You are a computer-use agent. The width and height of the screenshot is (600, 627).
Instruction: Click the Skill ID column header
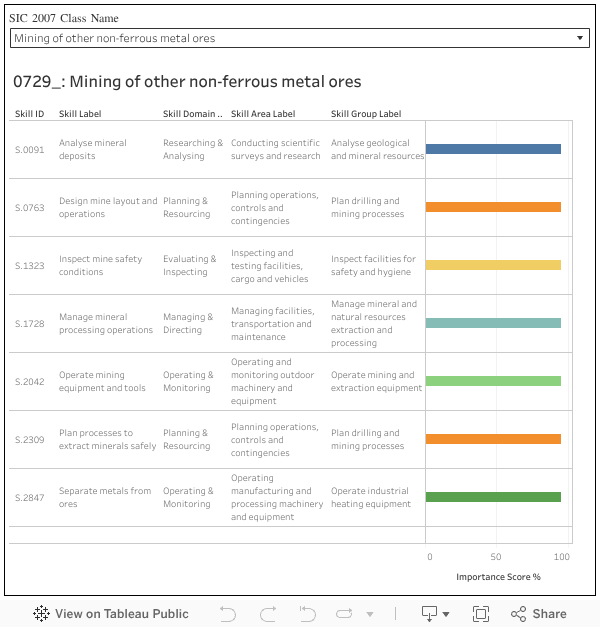pyautogui.click(x=30, y=114)
